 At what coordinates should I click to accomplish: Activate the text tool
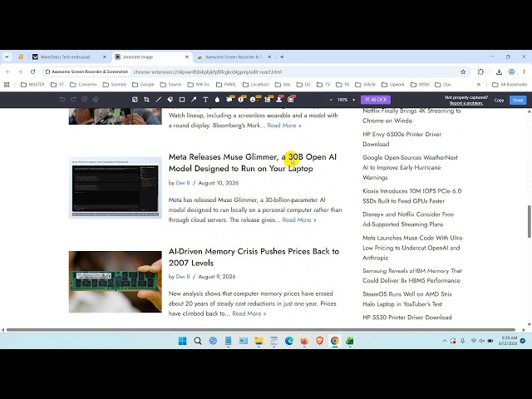[x=205, y=100]
